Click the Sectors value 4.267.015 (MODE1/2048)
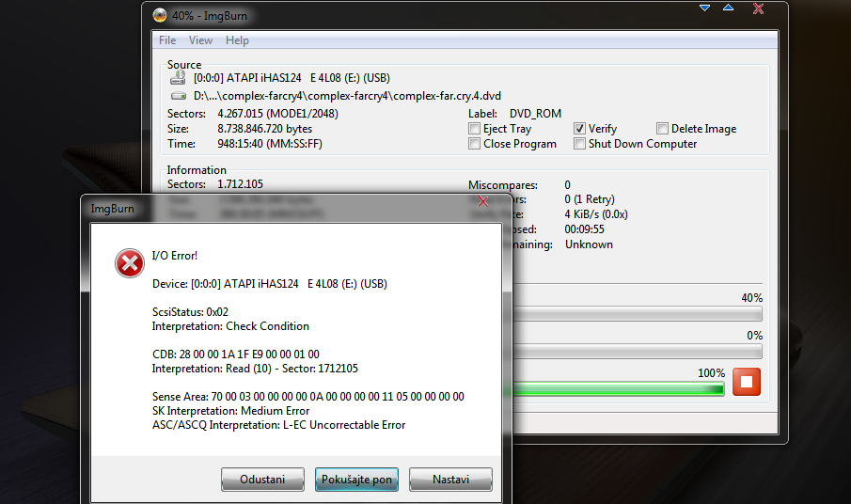Viewport: 851px width, 504px height. [x=278, y=114]
